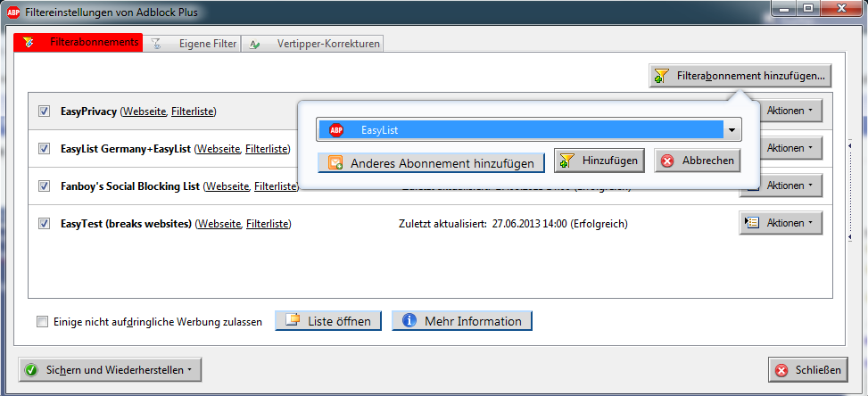
Task: Click the Liste öffnen button
Action: coord(328,321)
